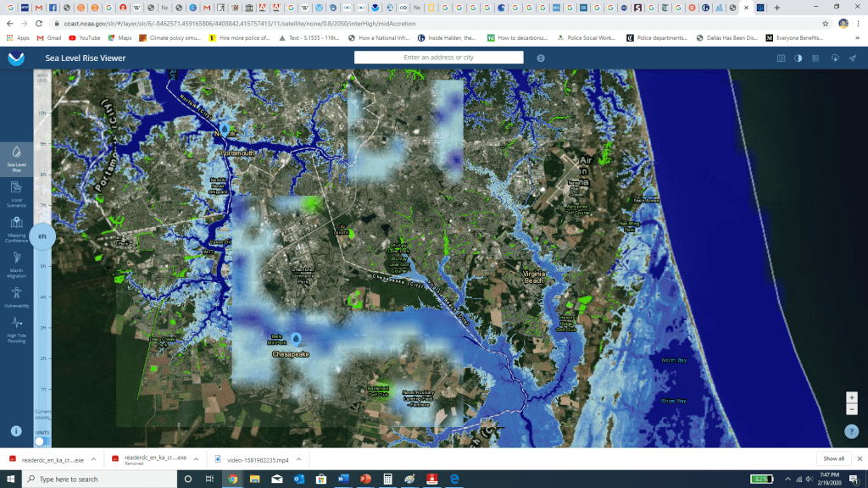Open the Local Scenarios panel
Screen dimensions: 868x488
[x=16, y=192]
